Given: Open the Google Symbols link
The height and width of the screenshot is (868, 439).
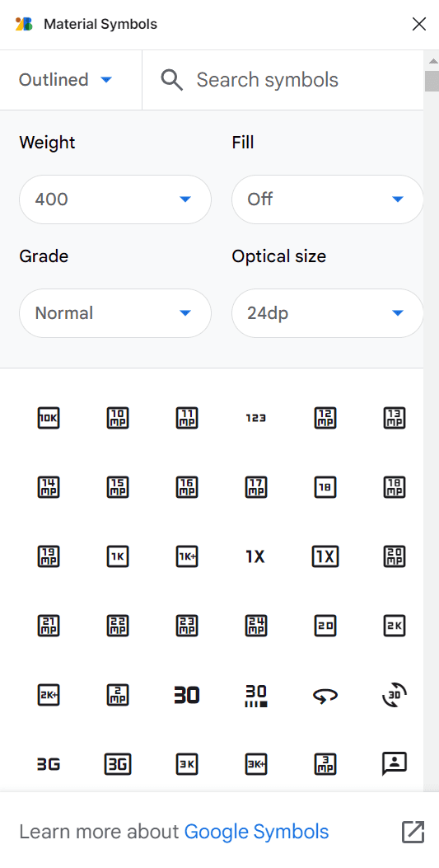Looking at the screenshot, I should point(256,832).
